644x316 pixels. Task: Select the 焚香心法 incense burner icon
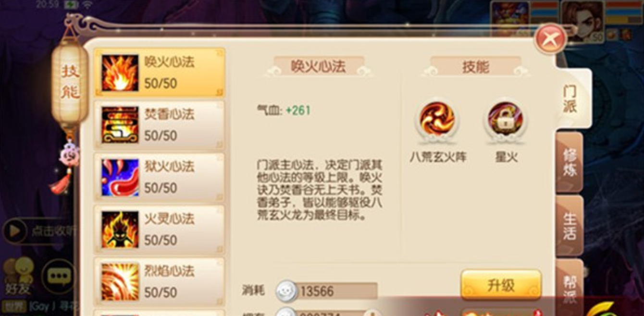pyautogui.click(x=120, y=125)
